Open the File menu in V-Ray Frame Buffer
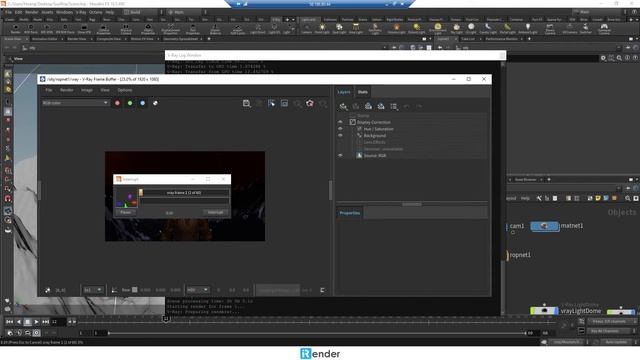 click(x=49, y=90)
